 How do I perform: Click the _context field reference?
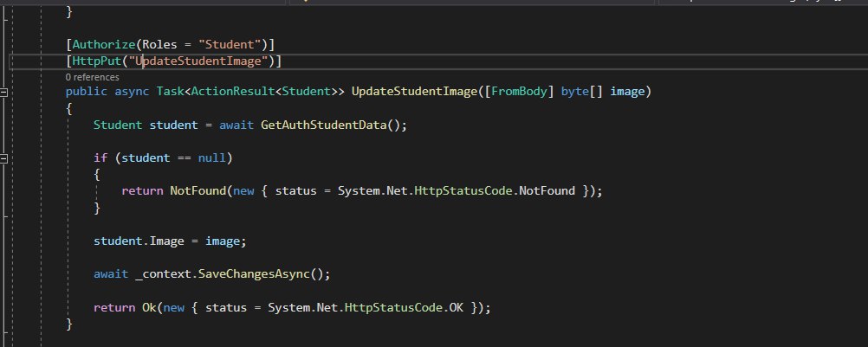click(x=164, y=274)
